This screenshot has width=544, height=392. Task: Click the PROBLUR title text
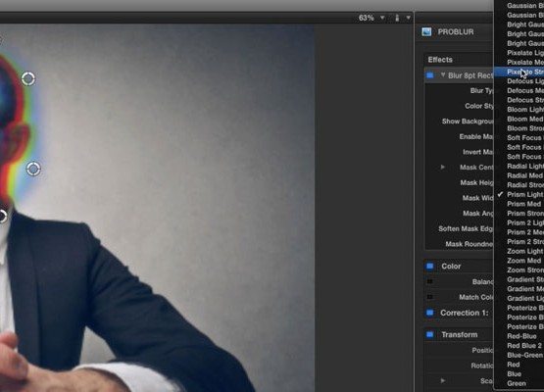click(x=456, y=32)
